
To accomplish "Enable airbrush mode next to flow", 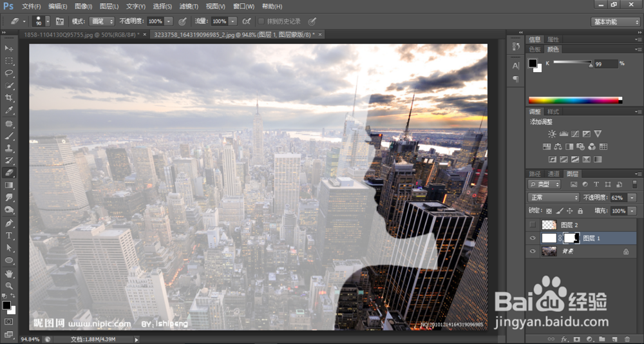I will pos(247,21).
